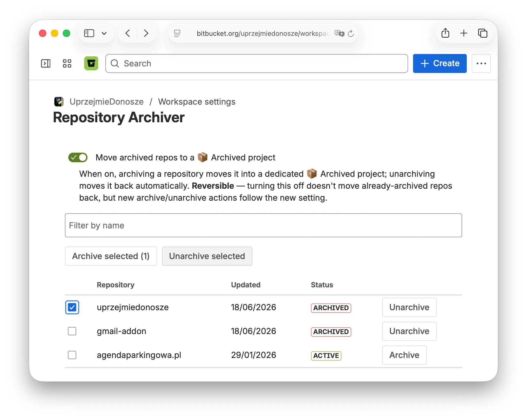Unarchive the gmail-addon repository
The height and width of the screenshot is (420, 527).
(409, 331)
